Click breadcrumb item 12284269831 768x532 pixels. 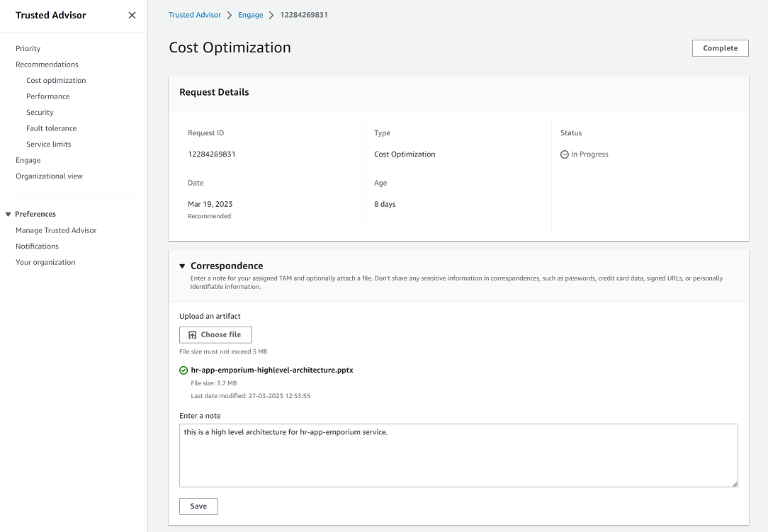[304, 15]
